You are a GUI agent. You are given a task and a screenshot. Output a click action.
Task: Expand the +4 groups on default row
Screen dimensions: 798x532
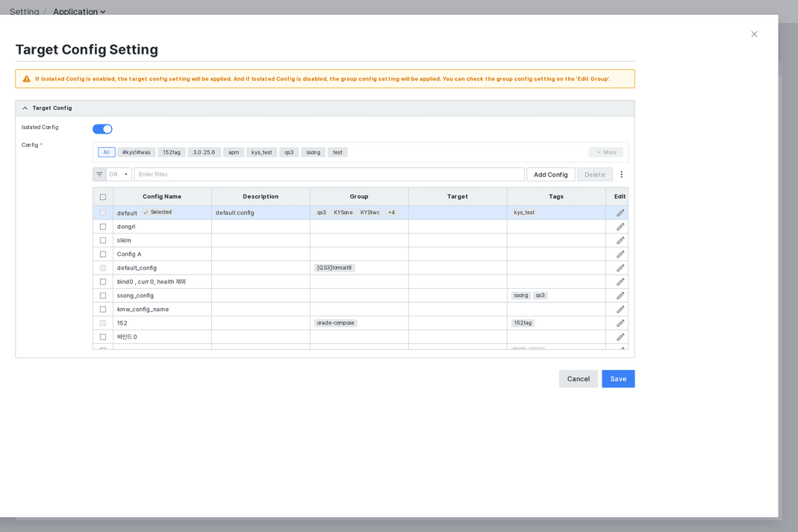tap(391, 213)
